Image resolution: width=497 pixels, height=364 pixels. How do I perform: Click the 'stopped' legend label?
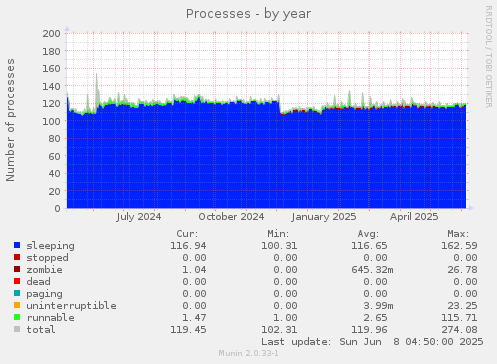point(47,258)
